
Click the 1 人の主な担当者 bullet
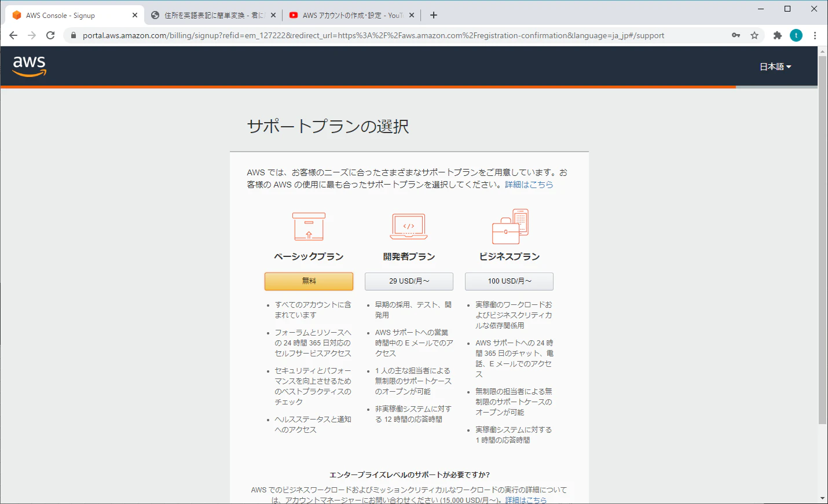pos(413,381)
